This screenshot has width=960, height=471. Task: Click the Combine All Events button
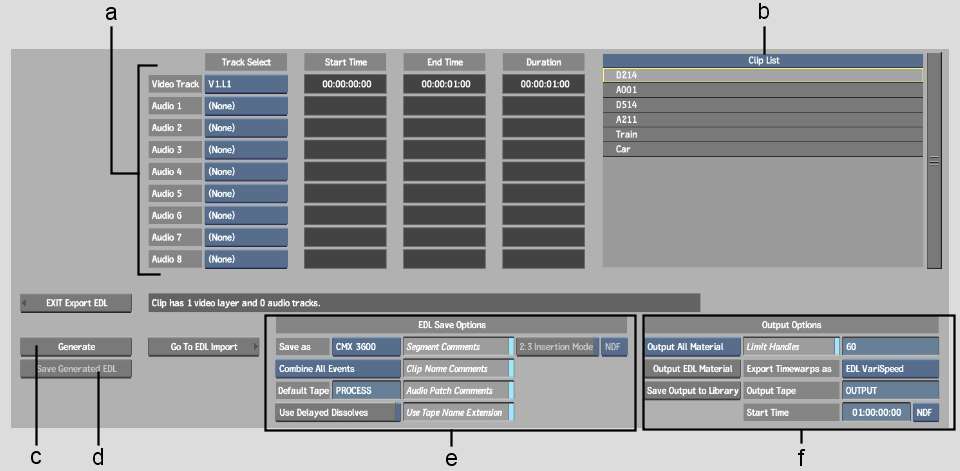[337, 369]
